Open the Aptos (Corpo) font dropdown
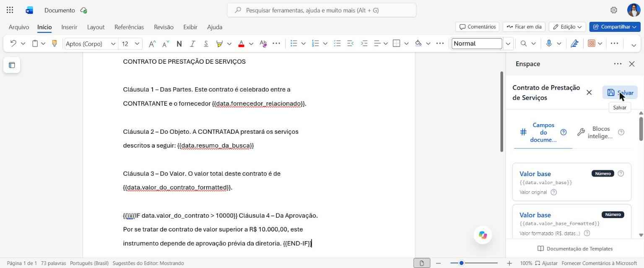This screenshot has width=644, height=268. [113, 44]
